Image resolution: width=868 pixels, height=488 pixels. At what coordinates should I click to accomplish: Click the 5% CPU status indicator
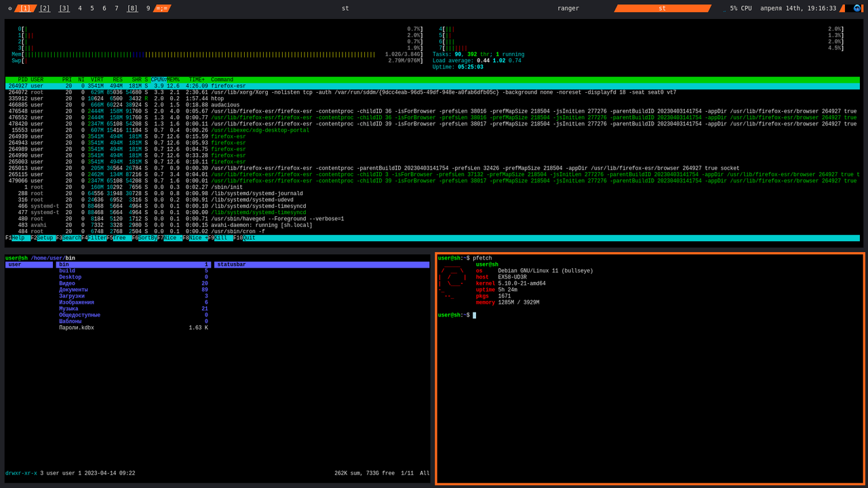tap(741, 8)
